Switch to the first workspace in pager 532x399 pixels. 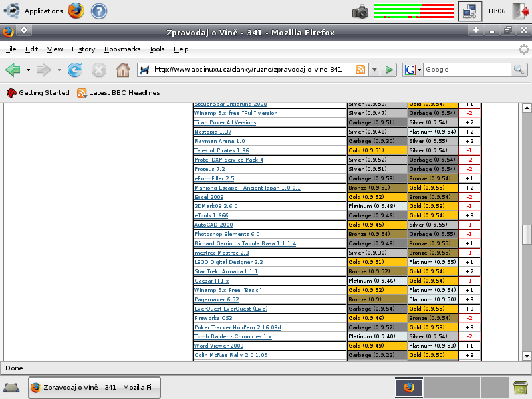tap(409, 388)
